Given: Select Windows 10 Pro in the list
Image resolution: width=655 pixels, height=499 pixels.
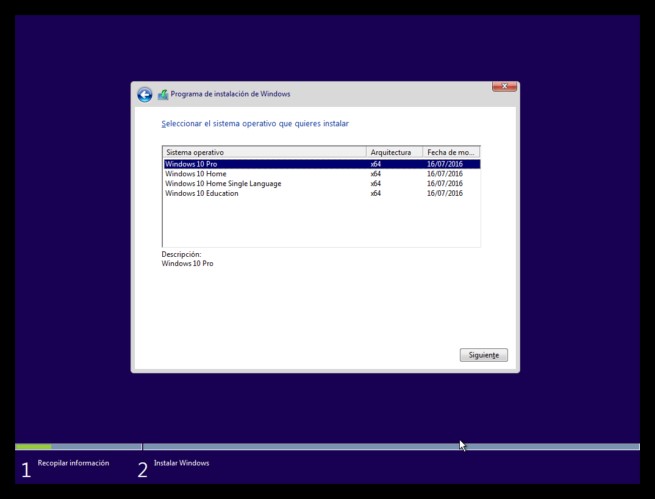Looking at the screenshot, I should click(321, 164).
